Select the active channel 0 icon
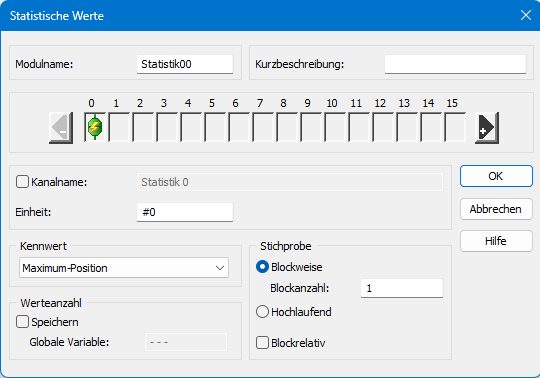This screenshot has height=378, width=540. [95, 127]
